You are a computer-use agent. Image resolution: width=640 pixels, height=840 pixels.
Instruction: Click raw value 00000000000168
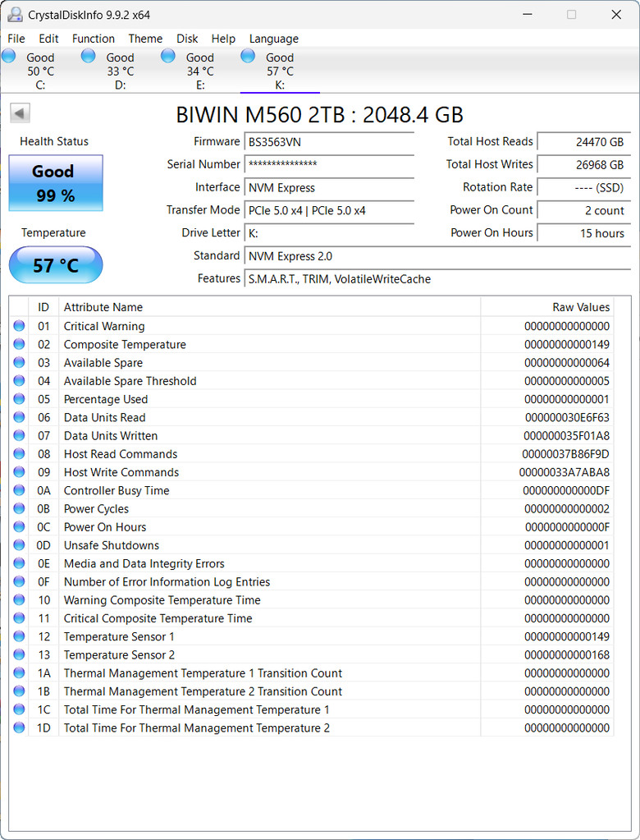click(567, 654)
